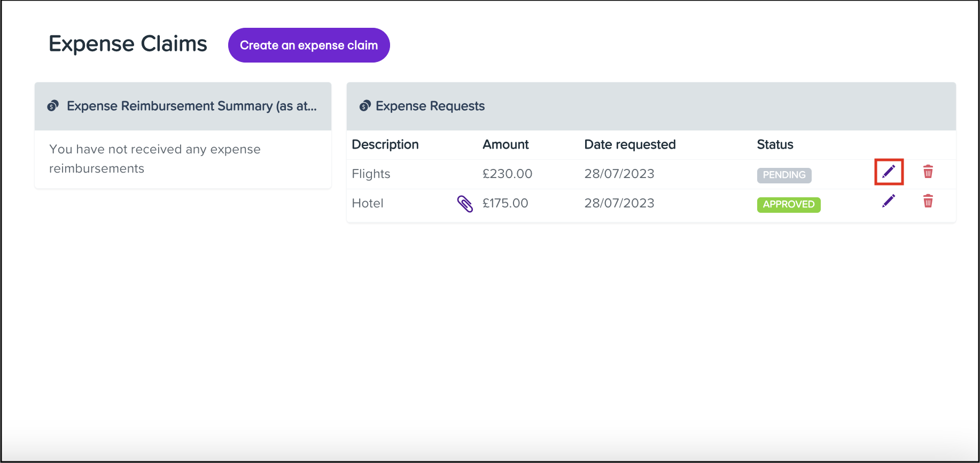
Task: Delete the Hotel expense claim
Action: click(x=928, y=201)
